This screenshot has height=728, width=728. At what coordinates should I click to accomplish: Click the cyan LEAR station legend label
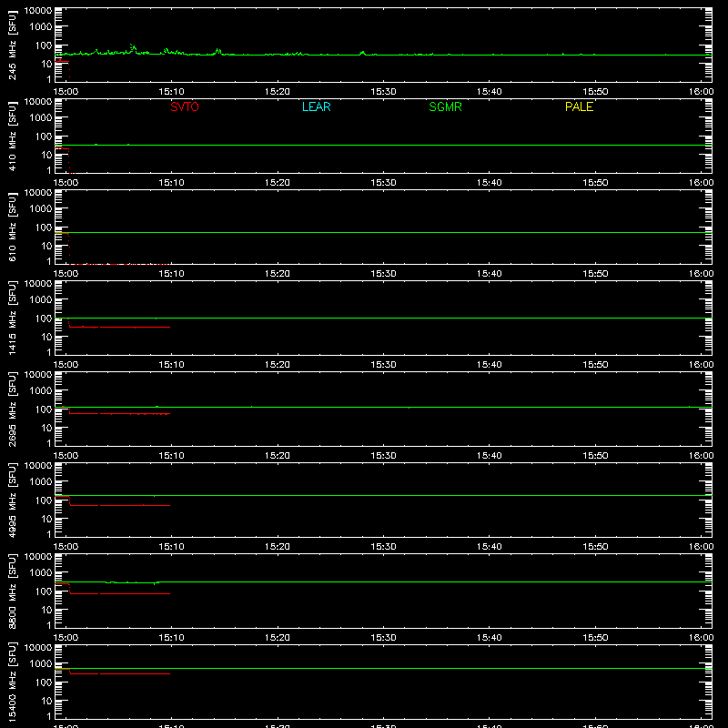pos(316,106)
